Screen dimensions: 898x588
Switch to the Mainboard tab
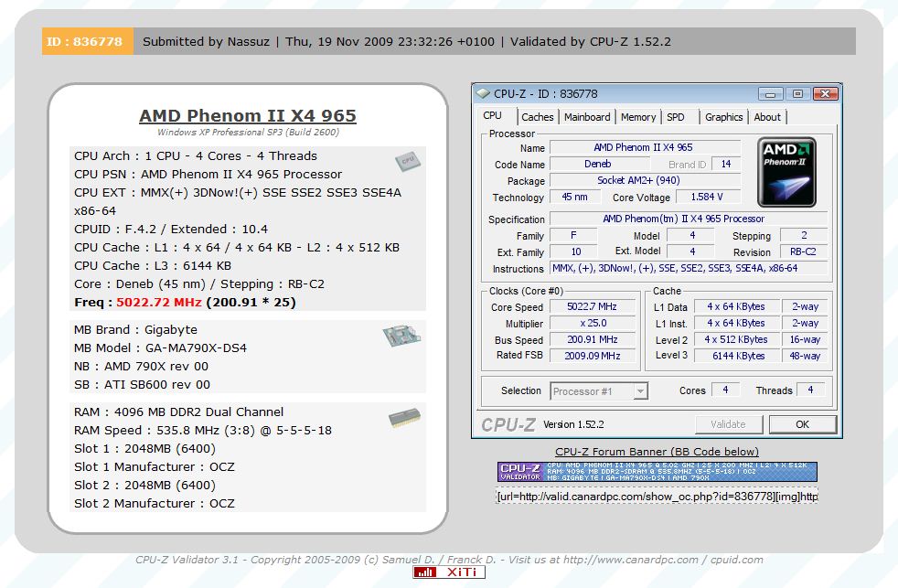tap(587, 117)
